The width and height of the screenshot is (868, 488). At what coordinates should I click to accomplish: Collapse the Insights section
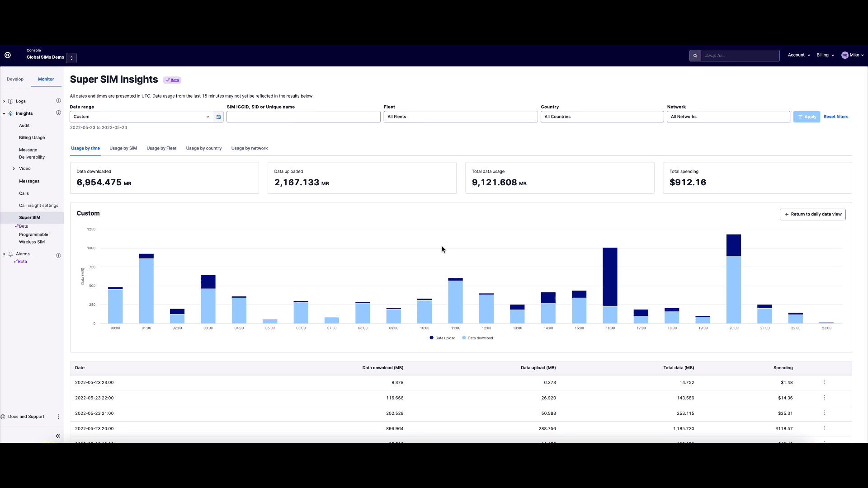[x=4, y=113]
